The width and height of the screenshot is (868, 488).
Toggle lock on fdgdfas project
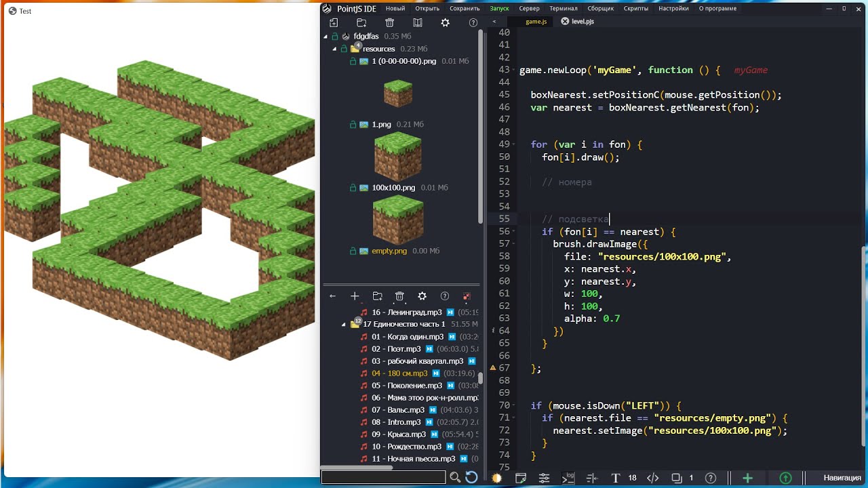click(334, 37)
